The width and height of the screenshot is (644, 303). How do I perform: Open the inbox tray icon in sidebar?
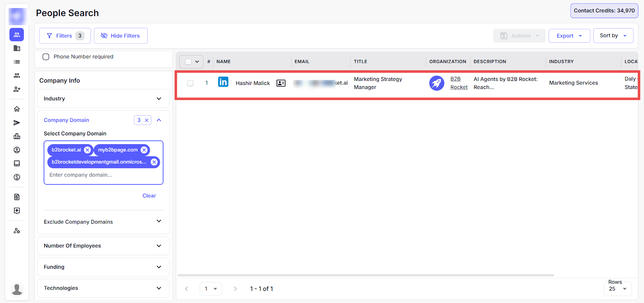tap(17, 164)
